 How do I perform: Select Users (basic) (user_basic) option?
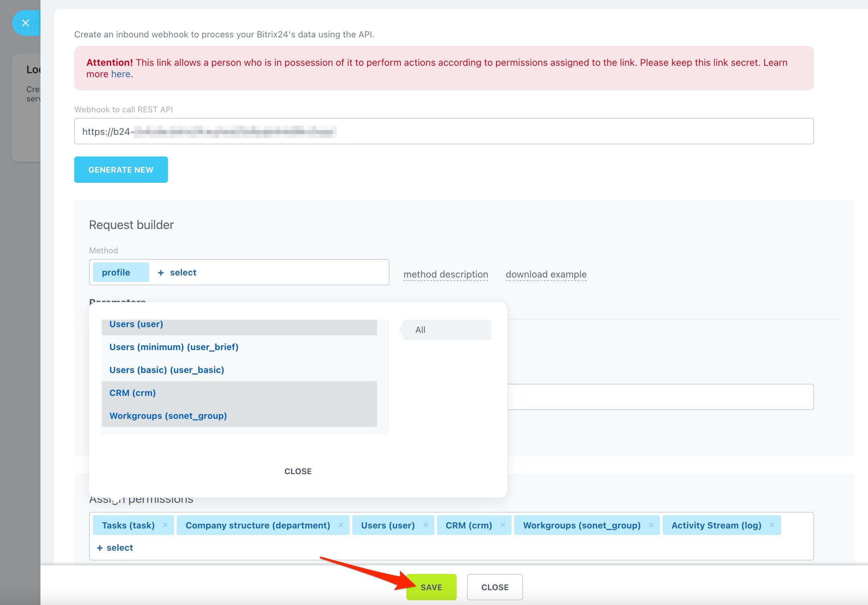[x=166, y=370]
